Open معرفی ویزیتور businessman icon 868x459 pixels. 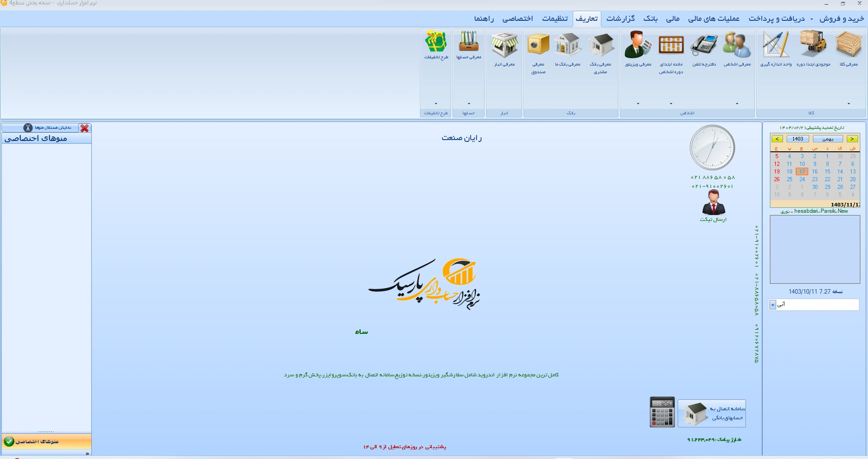[638, 44]
